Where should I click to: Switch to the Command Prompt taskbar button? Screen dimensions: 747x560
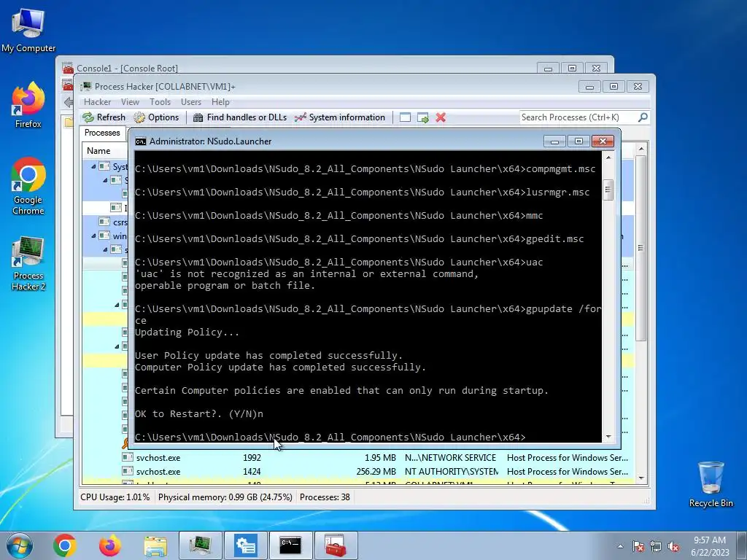(x=290, y=545)
